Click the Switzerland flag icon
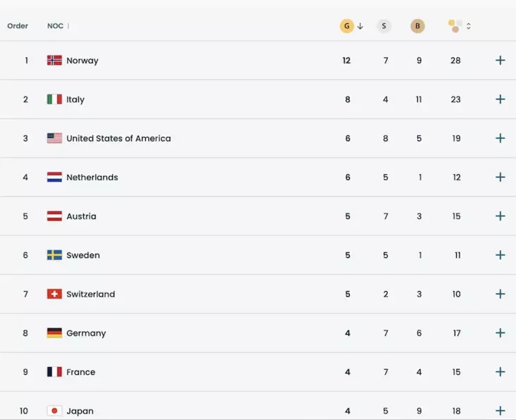The image size is (516, 420). (54, 294)
